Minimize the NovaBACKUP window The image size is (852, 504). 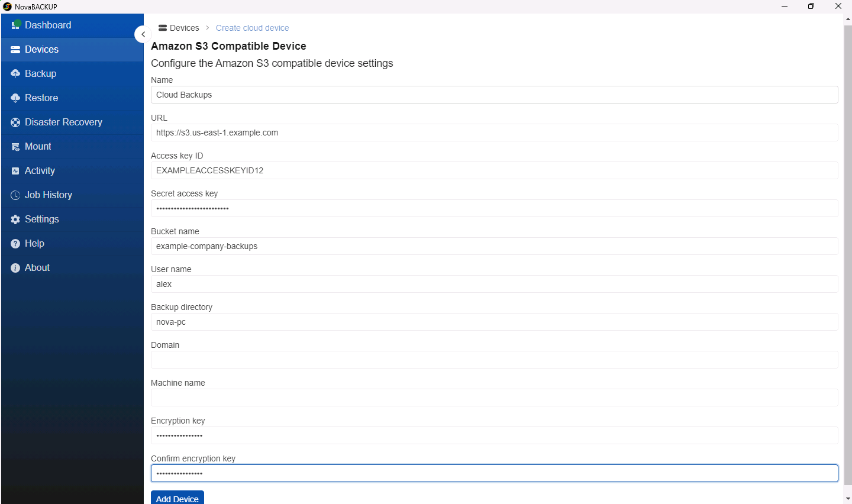pos(785,7)
